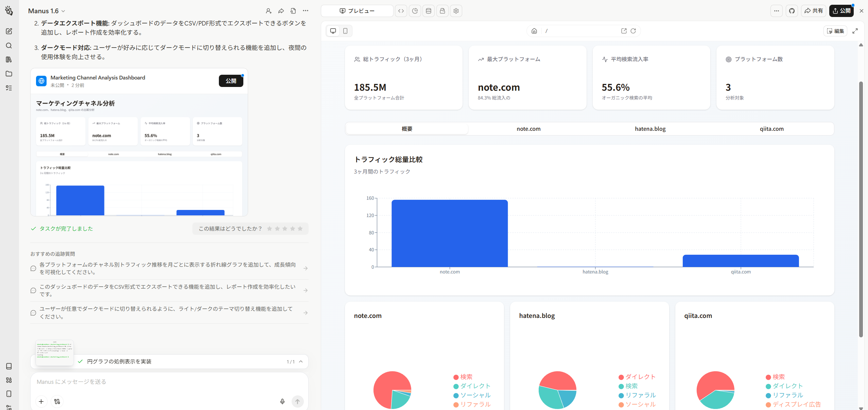868x410 pixels.
Task: Switch to desktop device preview
Action: (333, 31)
